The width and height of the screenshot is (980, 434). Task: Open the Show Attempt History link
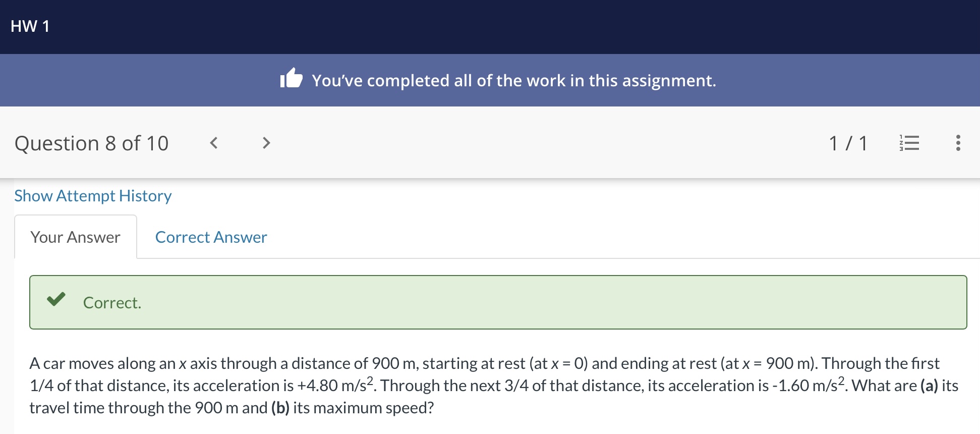click(x=93, y=196)
